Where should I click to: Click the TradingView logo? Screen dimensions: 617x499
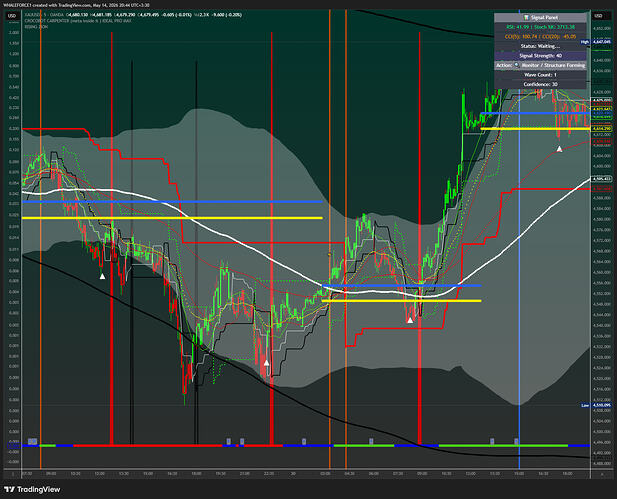32,489
